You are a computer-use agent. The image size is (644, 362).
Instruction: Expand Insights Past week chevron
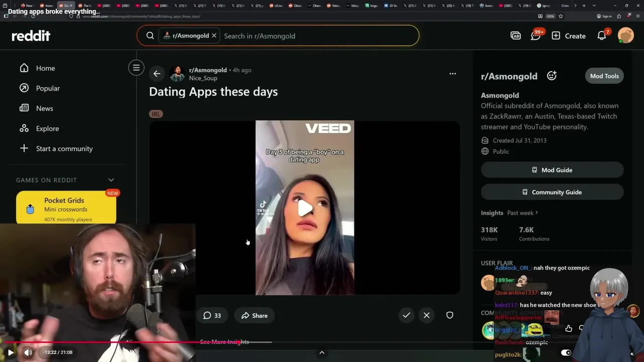pyautogui.click(x=537, y=213)
